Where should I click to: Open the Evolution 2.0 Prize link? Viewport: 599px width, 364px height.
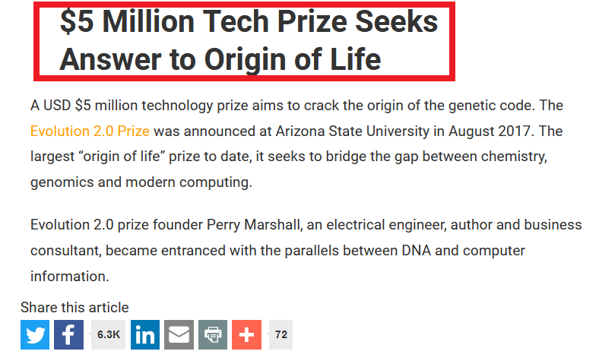pyautogui.click(x=90, y=131)
